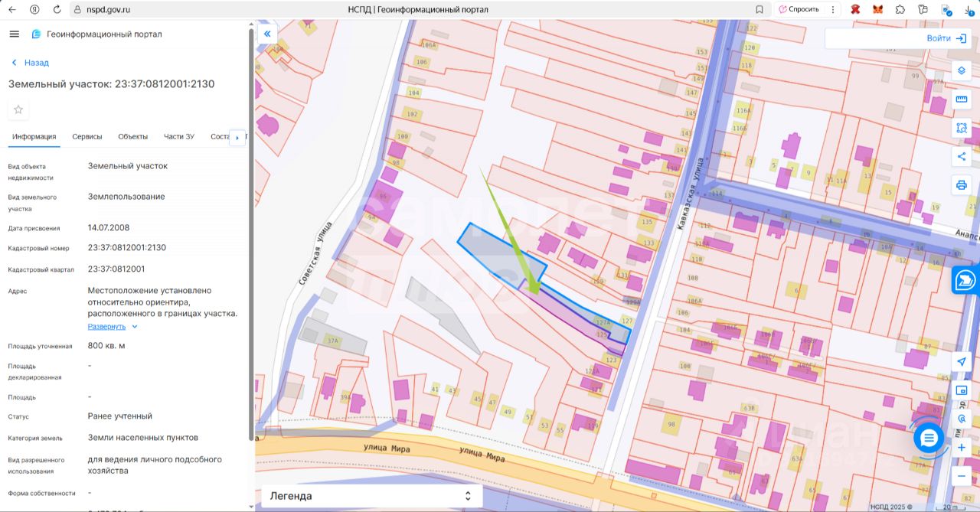Viewport: 980px width, 512px height.
Task: Open the browser downloads icon
Action: [969, 10]
